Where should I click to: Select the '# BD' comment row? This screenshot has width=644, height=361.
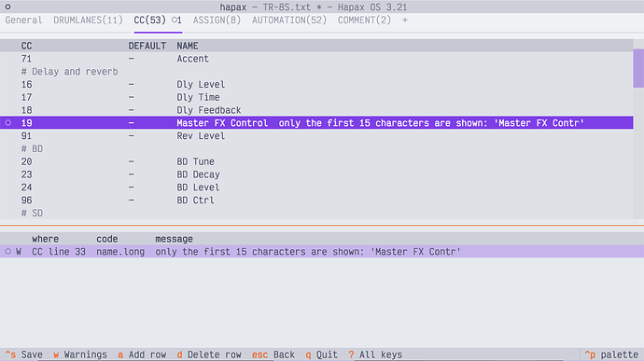click(x=316, y=148)
